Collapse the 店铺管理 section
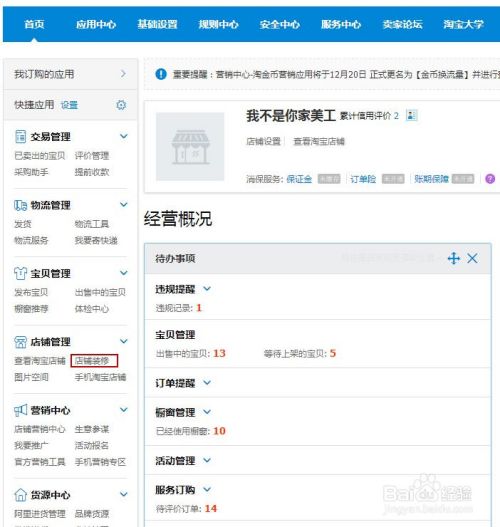The width and height of the screenshot is (500, 527). click(124, 341)
